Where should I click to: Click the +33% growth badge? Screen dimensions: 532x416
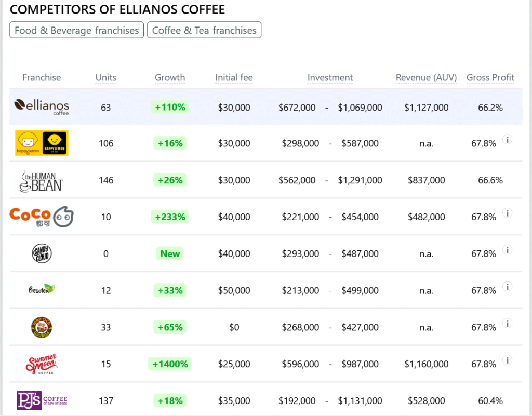pos(170,290)
